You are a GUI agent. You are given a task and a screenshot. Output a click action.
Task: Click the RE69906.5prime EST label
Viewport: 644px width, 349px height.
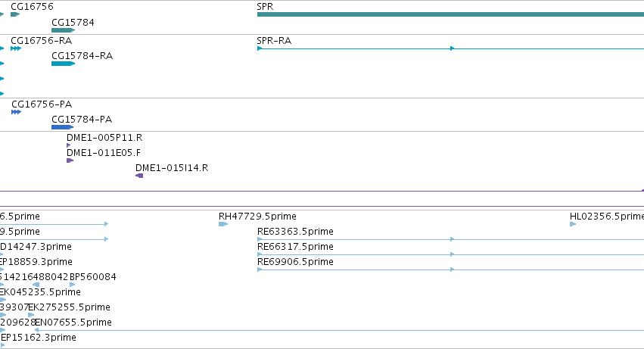tap(295, 262)
